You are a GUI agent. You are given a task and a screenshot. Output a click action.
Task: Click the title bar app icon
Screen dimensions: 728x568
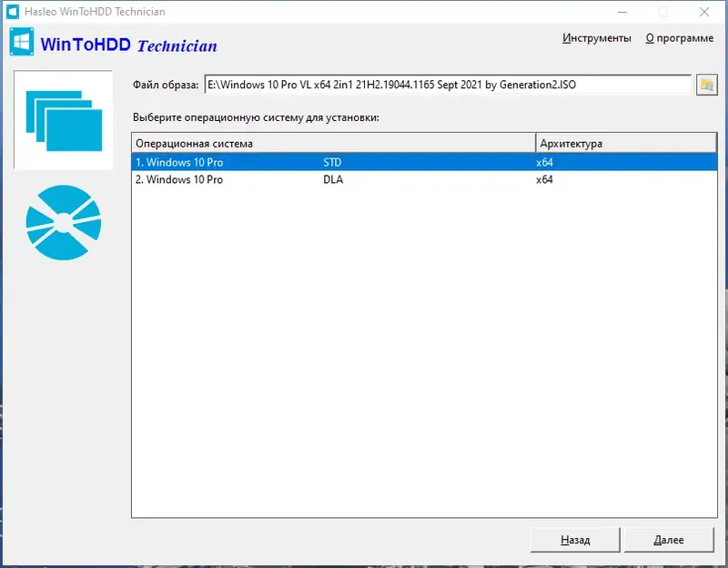[x=13, y=12]
